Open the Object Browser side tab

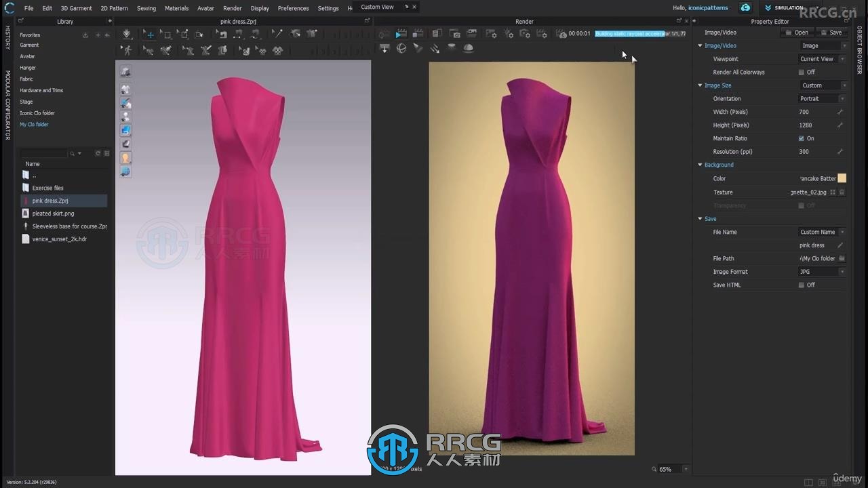[860, 50]
